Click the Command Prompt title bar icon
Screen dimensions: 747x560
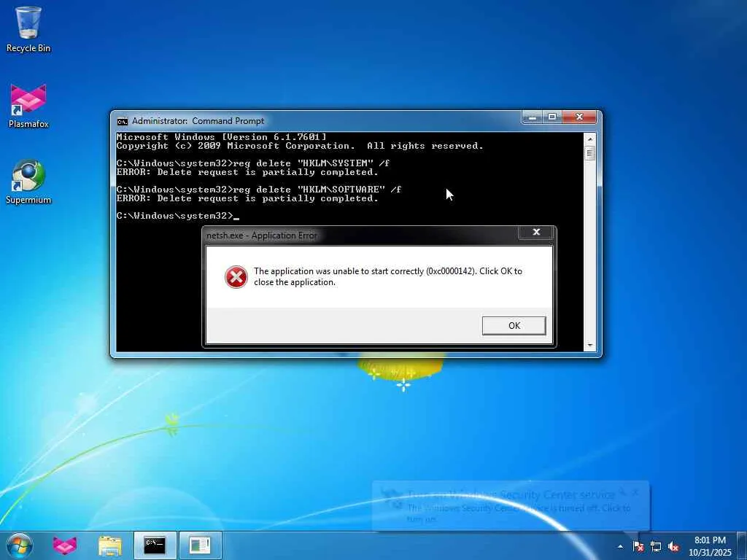123,122
